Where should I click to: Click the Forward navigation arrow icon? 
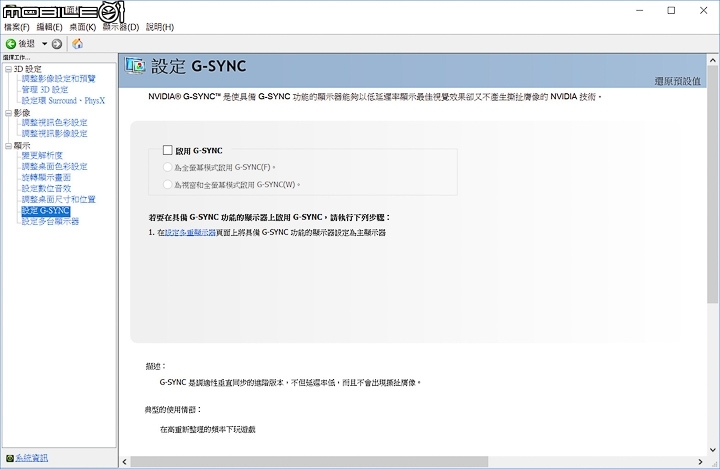click(x=57, y=44)
